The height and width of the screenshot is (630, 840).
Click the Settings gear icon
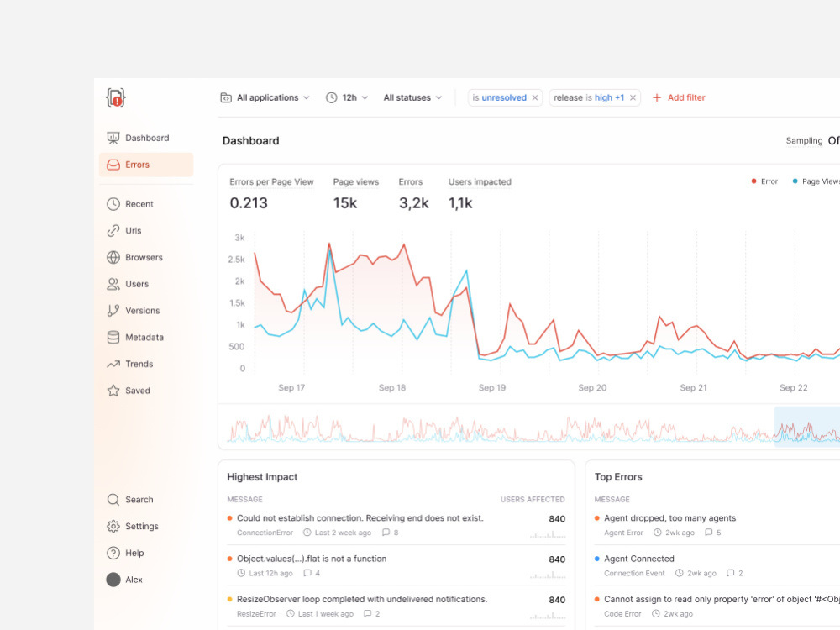(x=113, y=526)
